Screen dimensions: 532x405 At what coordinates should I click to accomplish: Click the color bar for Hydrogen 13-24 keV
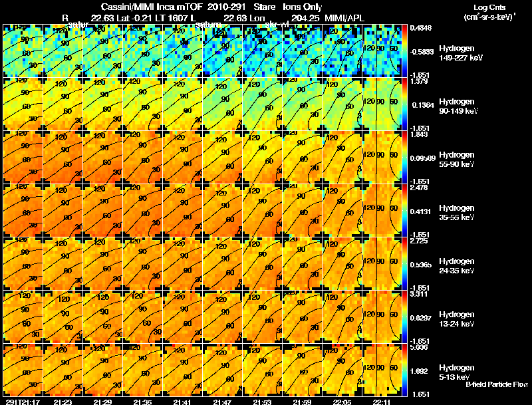[x=405, y=317]
